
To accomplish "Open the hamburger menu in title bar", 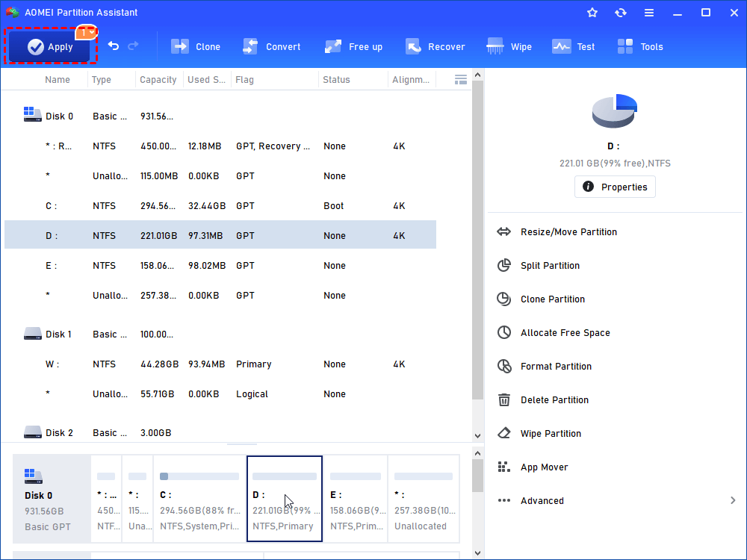I will 649,13.
